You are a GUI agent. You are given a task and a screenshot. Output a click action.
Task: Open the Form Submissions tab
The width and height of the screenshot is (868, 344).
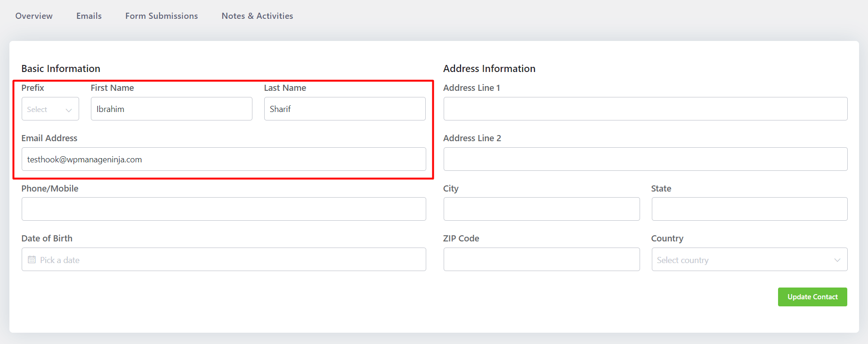point(162,16)
